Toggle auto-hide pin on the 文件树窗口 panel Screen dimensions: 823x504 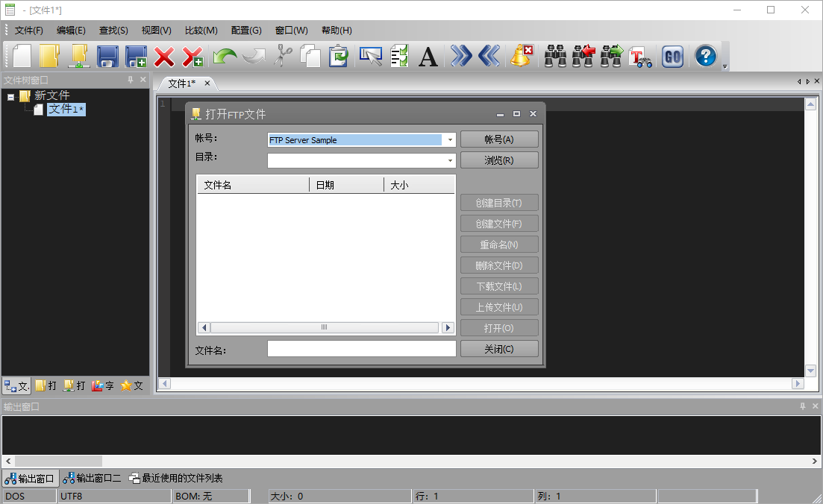click(131, 80)
